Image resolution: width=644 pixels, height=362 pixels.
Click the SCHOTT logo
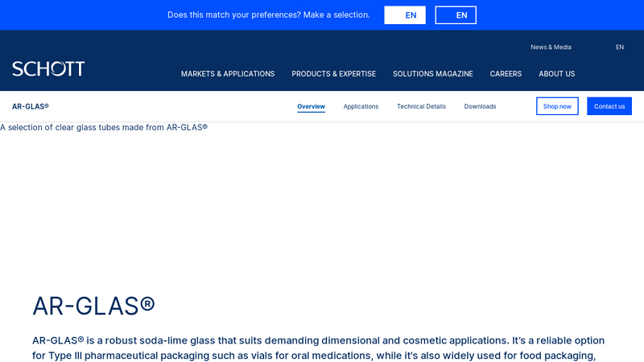(x=48, y=69)
